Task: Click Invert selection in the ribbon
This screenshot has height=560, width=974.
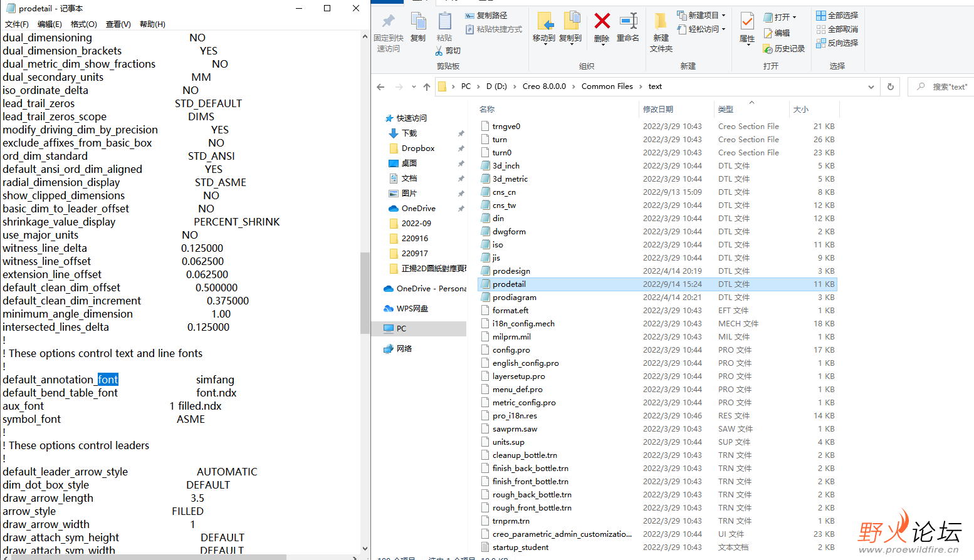Action: pyautogui.click(x=837, y=43)
